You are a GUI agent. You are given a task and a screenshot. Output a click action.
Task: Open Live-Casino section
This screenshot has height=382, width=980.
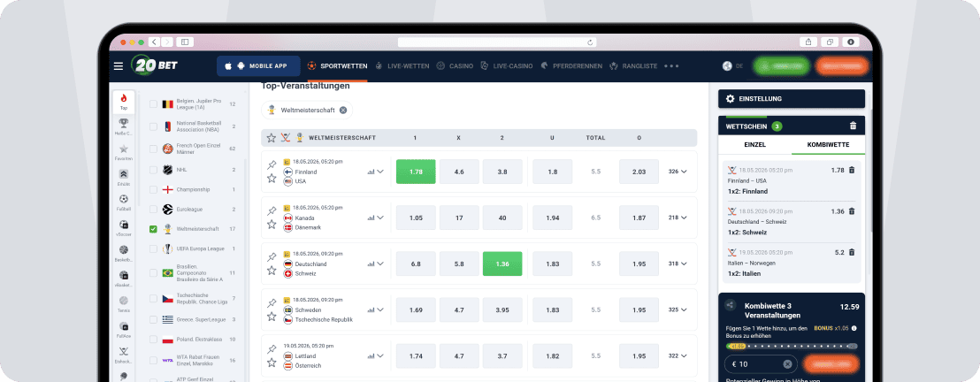click(x=506, y=66)
